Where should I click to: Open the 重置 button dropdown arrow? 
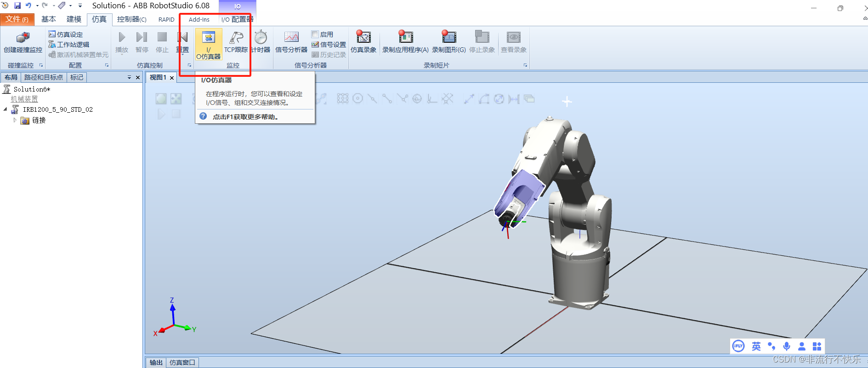tap(182, 55)
